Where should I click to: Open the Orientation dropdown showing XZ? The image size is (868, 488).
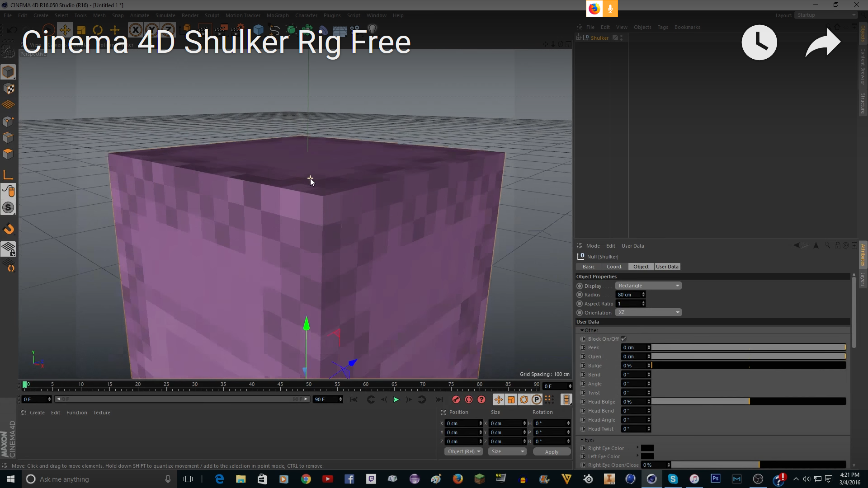pyautogui.click(x=648, y=312)
